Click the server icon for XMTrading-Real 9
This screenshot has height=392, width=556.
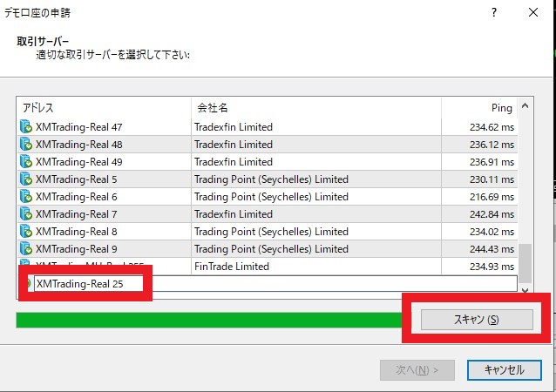pos(25,249)
